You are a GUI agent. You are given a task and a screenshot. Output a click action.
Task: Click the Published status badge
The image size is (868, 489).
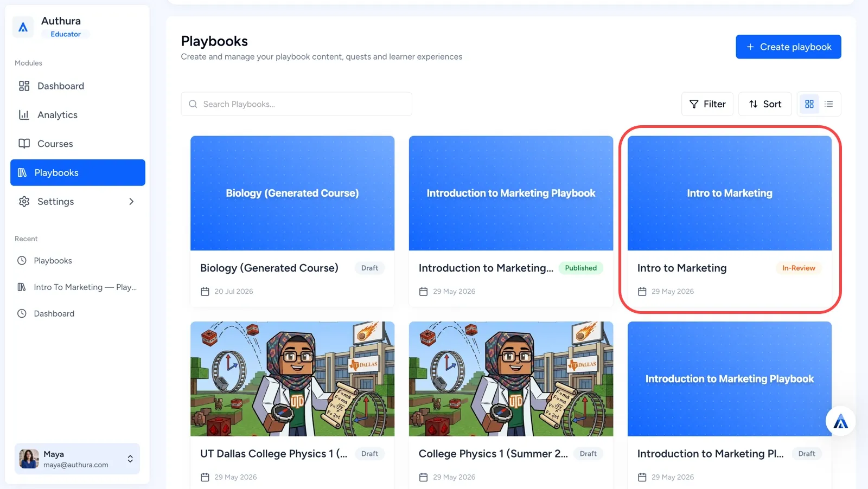pos(580,268)
